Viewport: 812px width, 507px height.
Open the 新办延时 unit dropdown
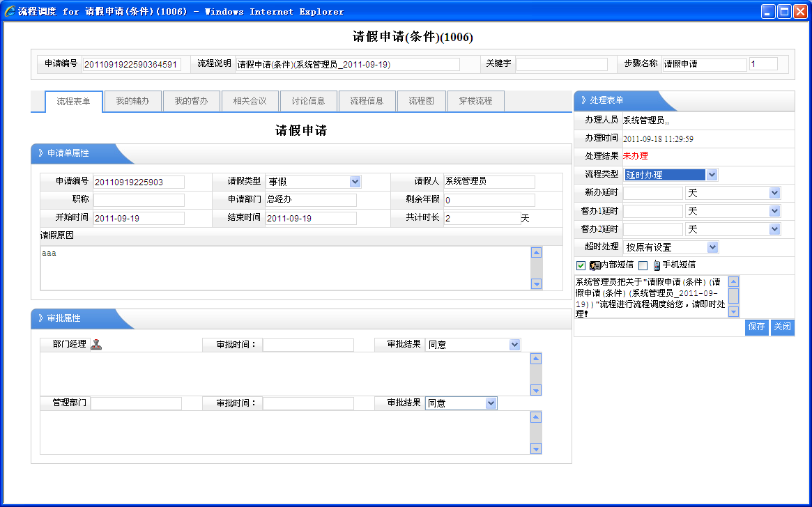774,193
